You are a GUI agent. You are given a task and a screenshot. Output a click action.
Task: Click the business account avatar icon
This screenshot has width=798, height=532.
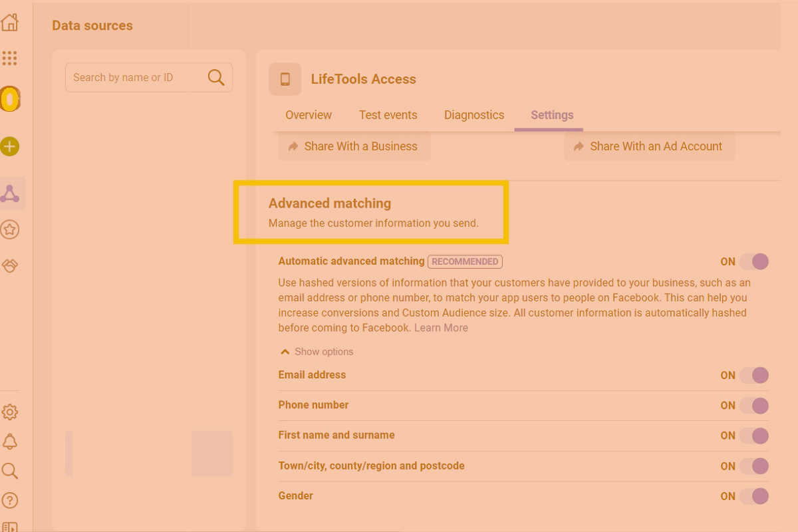click(9, 100)
